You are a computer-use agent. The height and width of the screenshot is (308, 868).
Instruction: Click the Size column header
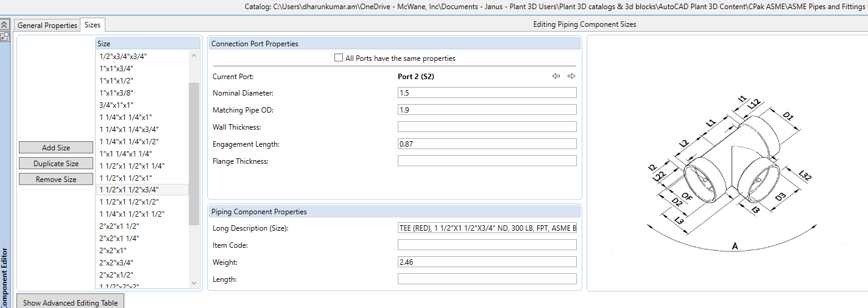pyautogui.click(x=147, y=44)
